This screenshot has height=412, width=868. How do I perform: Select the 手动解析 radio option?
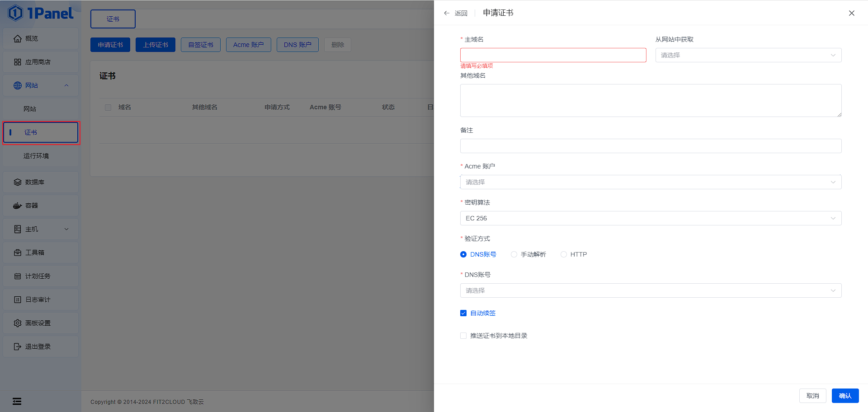(514, 254)
